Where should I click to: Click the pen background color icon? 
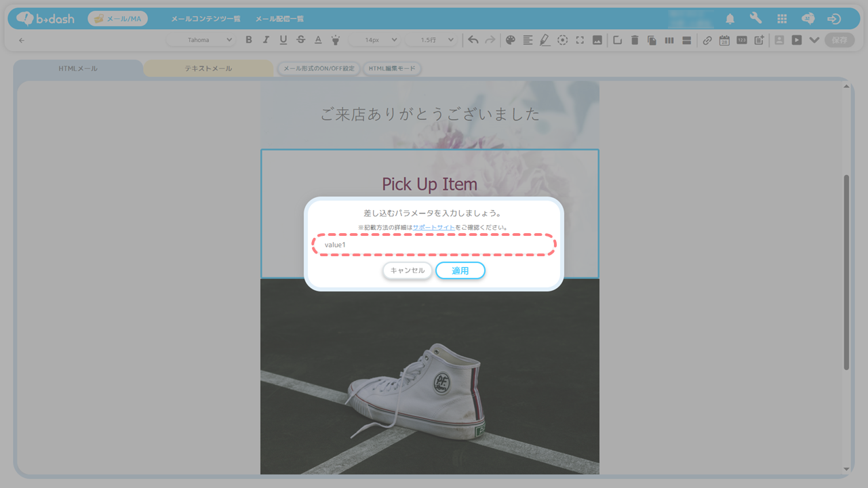point(545,40)
